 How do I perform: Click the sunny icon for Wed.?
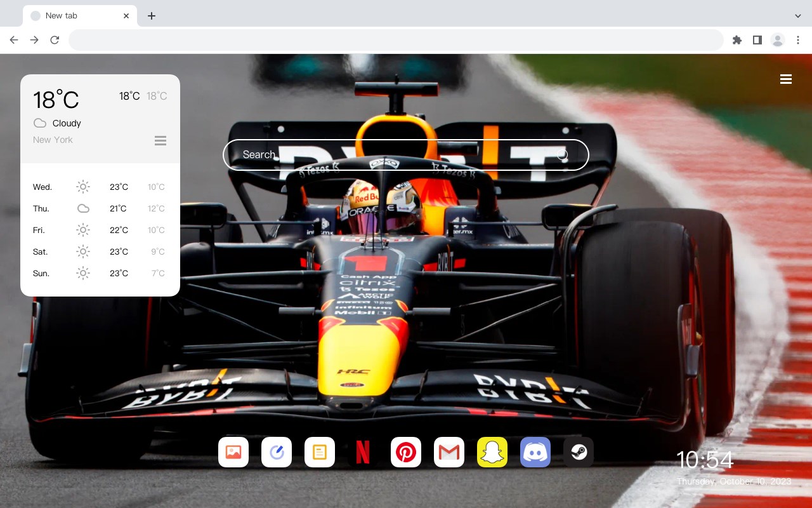tap(83, 187)
